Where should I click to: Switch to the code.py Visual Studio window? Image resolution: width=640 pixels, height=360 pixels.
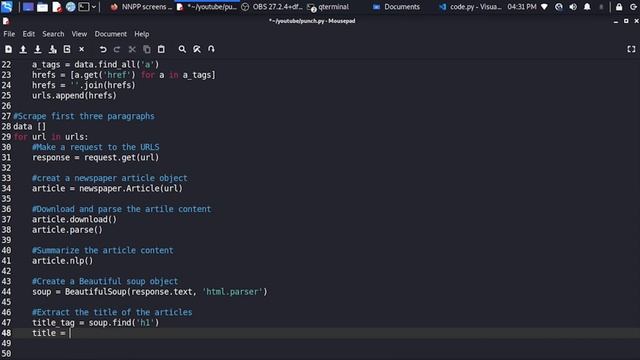470,7
